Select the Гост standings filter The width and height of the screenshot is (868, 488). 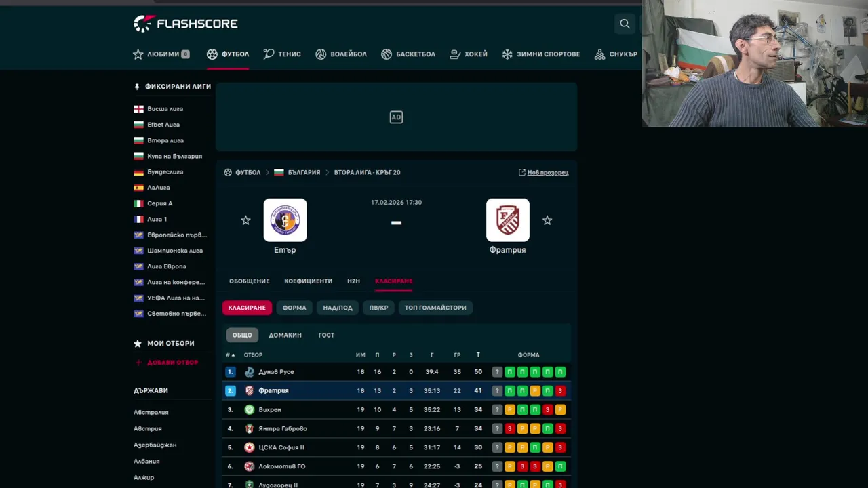326,335
